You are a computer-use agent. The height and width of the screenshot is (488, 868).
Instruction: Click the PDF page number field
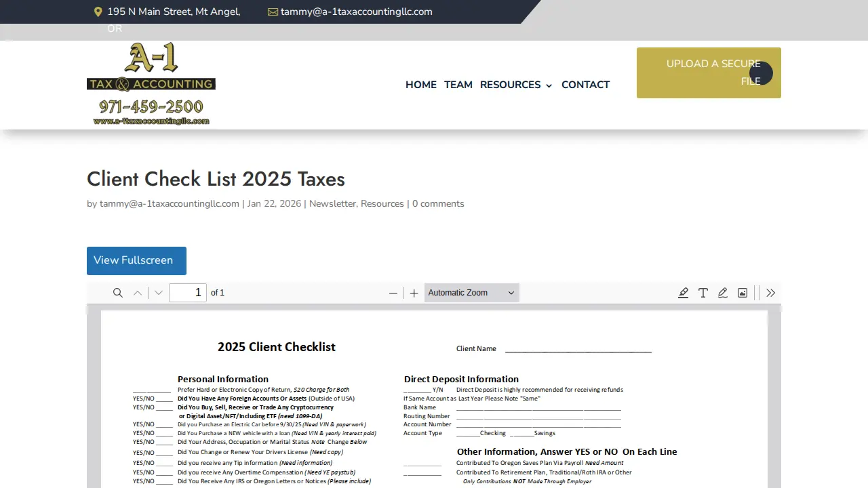tap(188, 293)
